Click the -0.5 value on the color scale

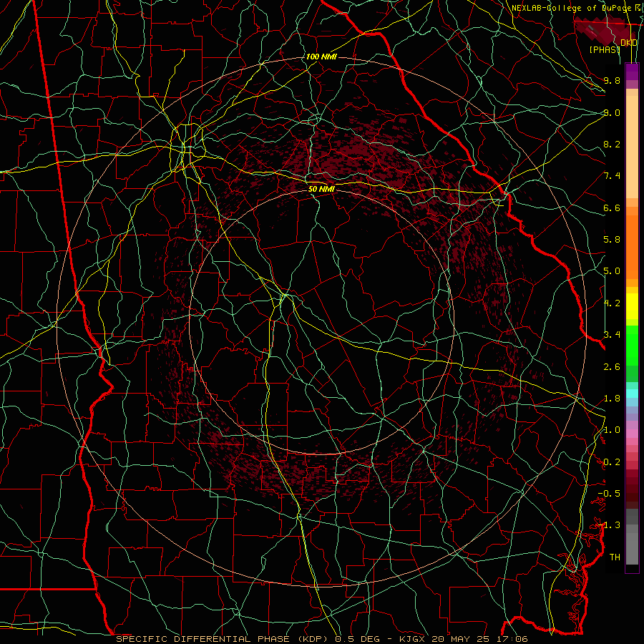pos(609,494)
